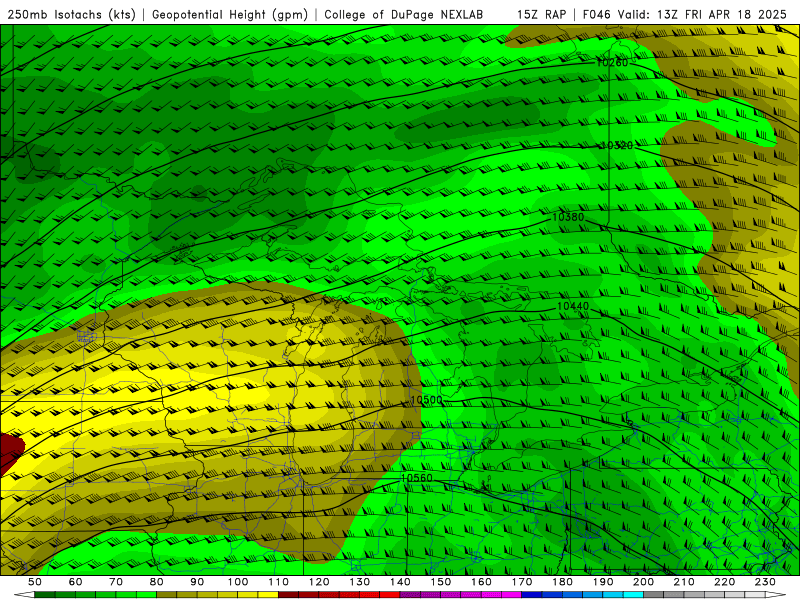This screenshot has width=800, height=600.
Task: Select the cyan legend swatch before 200
Action: [633, 595]
